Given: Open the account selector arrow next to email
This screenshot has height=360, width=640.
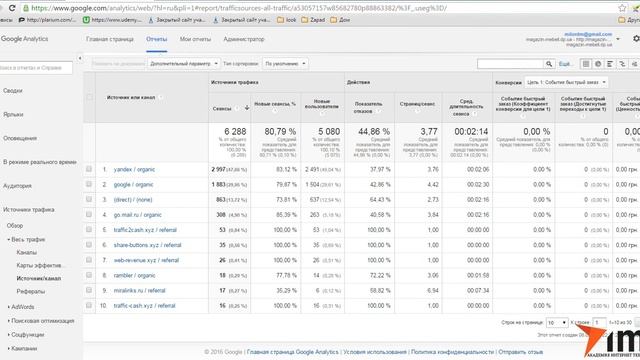Looking at the screenshot, I should pyautogui.click(x=618, y=39).
